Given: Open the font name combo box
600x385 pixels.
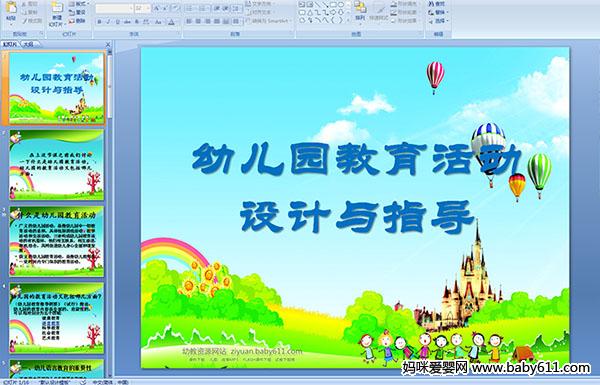Looking at the screenshot, I should tap(114, 8).
